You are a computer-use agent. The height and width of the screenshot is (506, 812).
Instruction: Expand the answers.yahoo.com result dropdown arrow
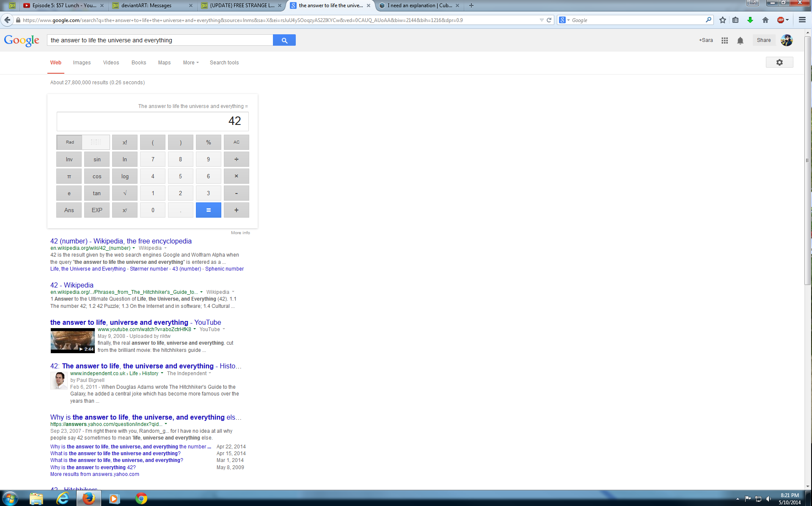(x=166, y=424)
